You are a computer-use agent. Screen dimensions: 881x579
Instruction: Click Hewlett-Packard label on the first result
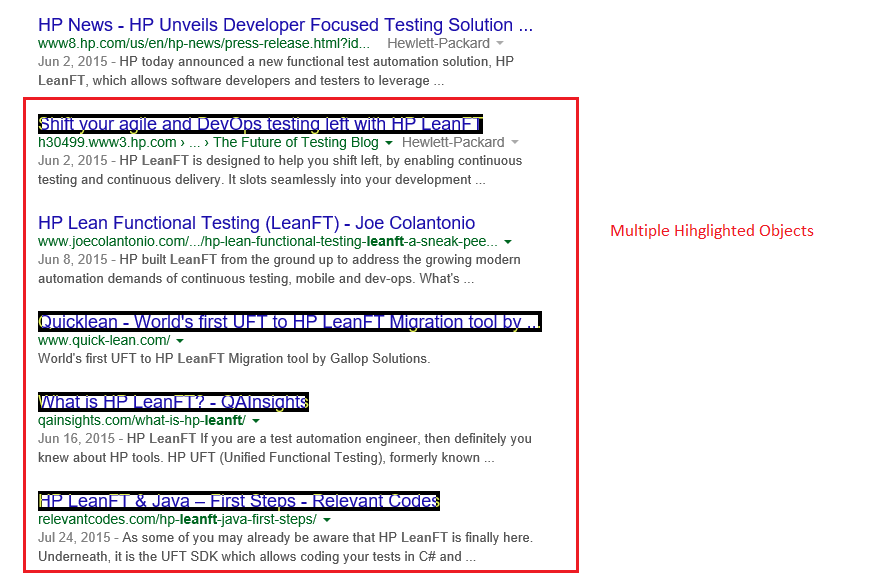pyautogui.click(x=438, y=44)
